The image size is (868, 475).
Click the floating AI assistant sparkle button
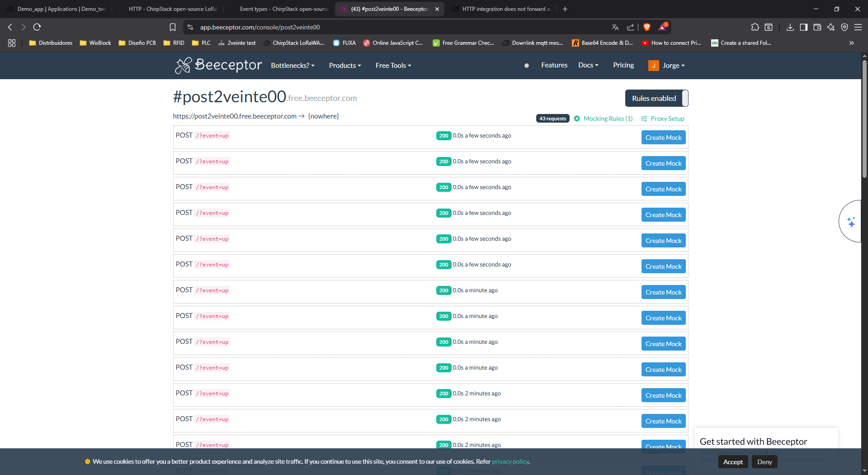click(x=851, y=222)
